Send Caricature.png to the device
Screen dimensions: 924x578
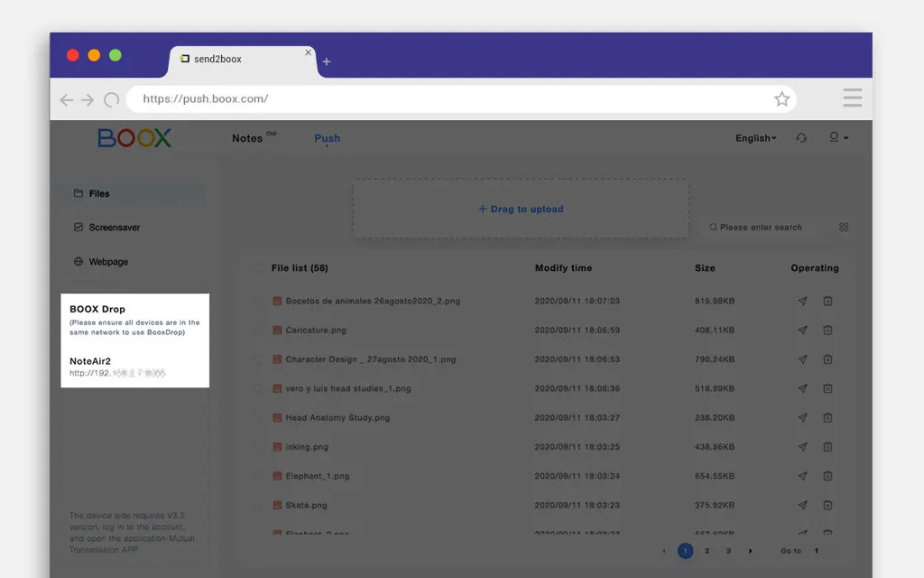[x=802, y=331]
